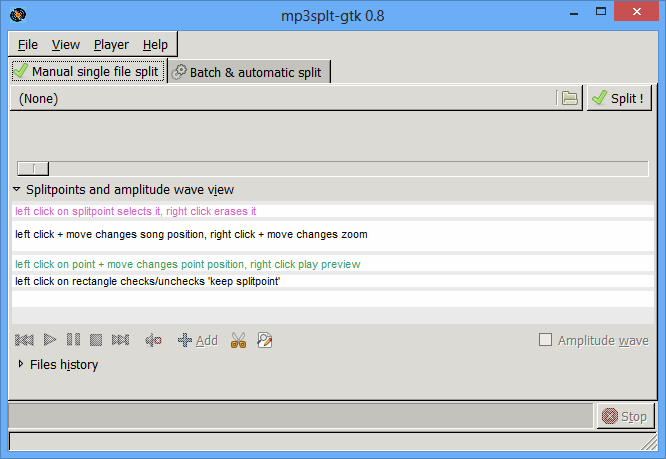Click 'left click on rectangle checks/unchecks' text
Image resolution: width=666 pixels, height=459 pixels.
coord(147,281)
